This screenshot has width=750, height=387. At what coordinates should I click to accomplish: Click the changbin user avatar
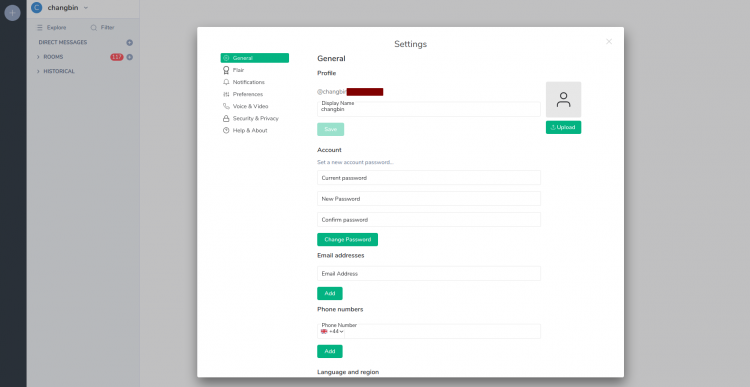[36, 8]
